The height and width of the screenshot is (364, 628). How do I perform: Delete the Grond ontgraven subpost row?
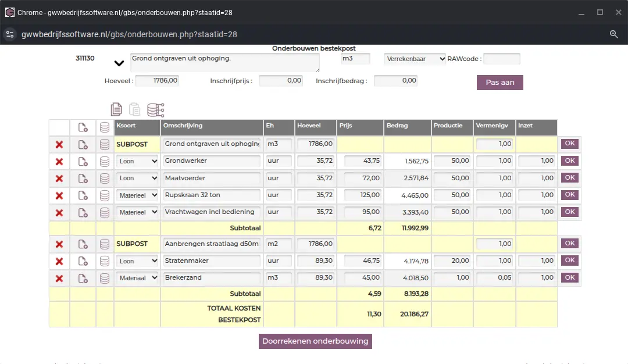coord(59,145)
